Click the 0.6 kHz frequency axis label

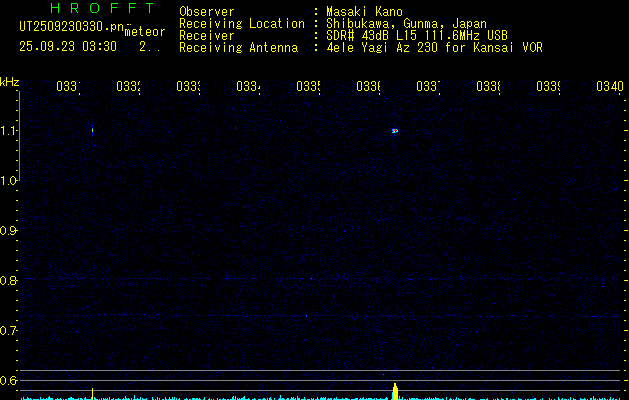(9, 380)
